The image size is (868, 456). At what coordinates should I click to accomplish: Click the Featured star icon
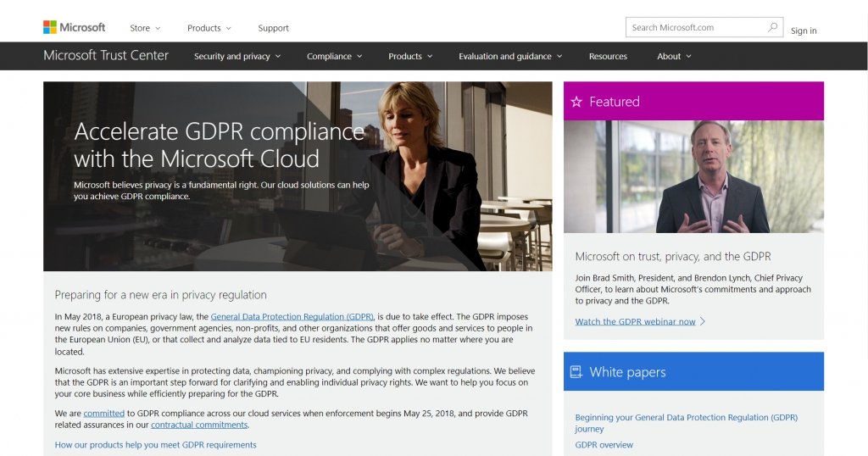[576, 102]
